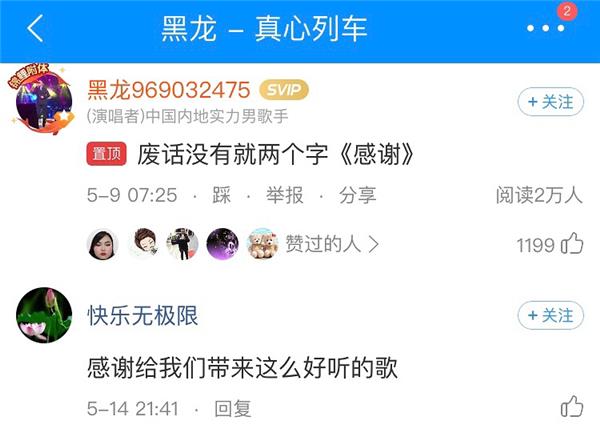Open 黑龙969032475's profile avatar
Viewport: 600px width, 436px height.
point(43,101)
